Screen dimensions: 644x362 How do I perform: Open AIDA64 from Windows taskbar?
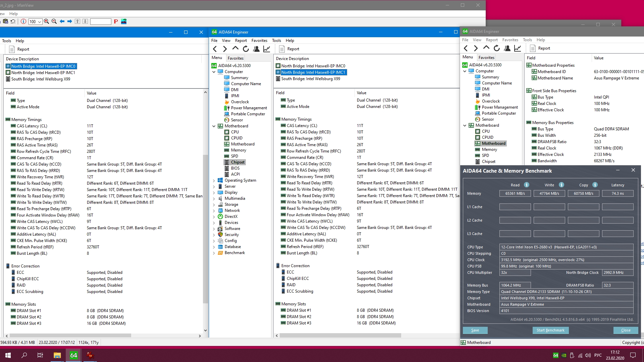pyautogui.click(x=73, y=355)
